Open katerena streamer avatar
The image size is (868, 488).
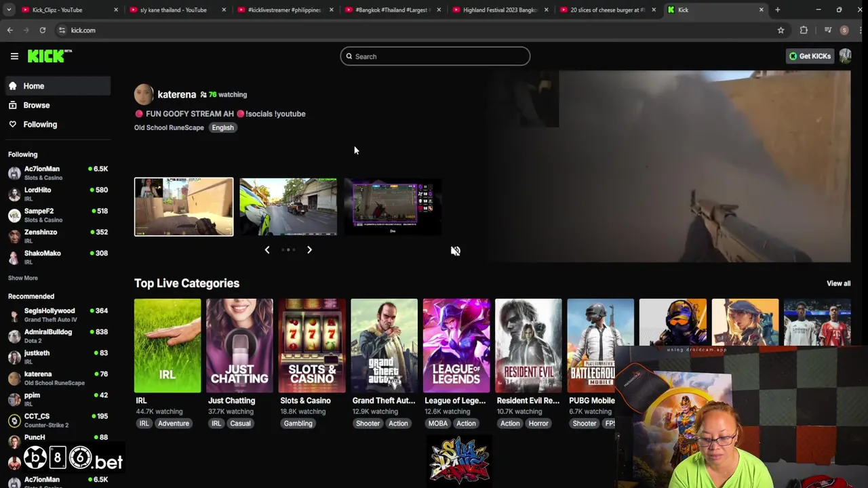click(144, 94)
